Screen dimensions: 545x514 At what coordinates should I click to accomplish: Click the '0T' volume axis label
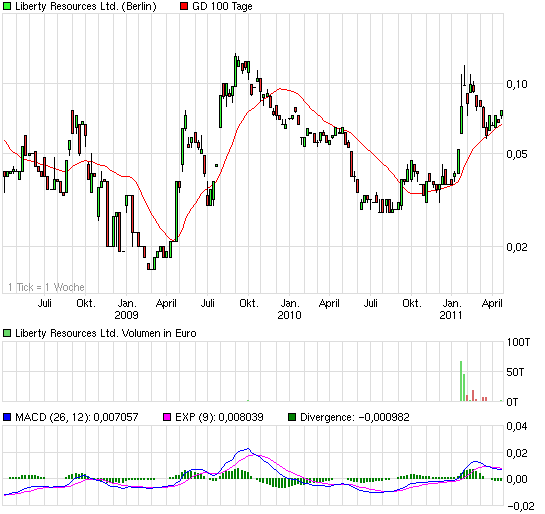coord(513,402)
